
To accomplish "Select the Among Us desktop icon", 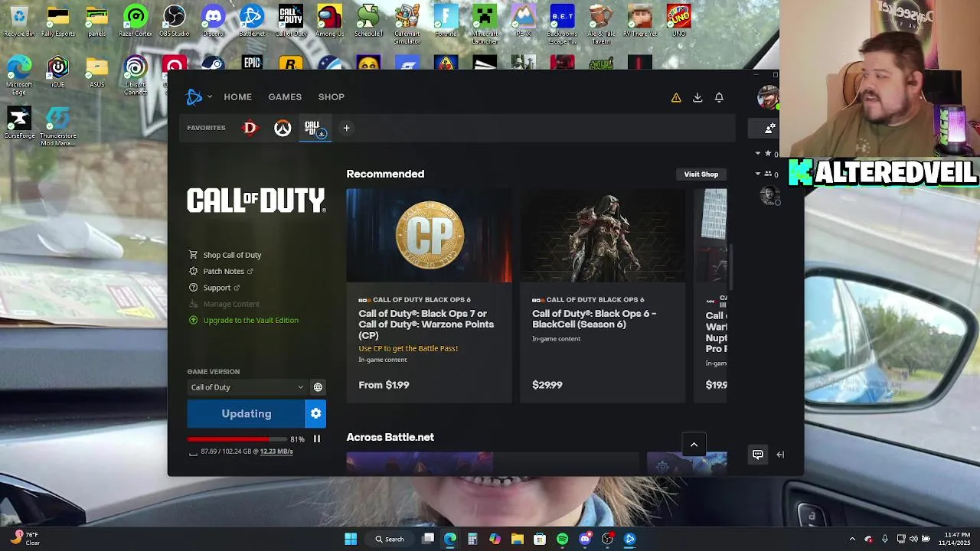I will tap(330, 21).
